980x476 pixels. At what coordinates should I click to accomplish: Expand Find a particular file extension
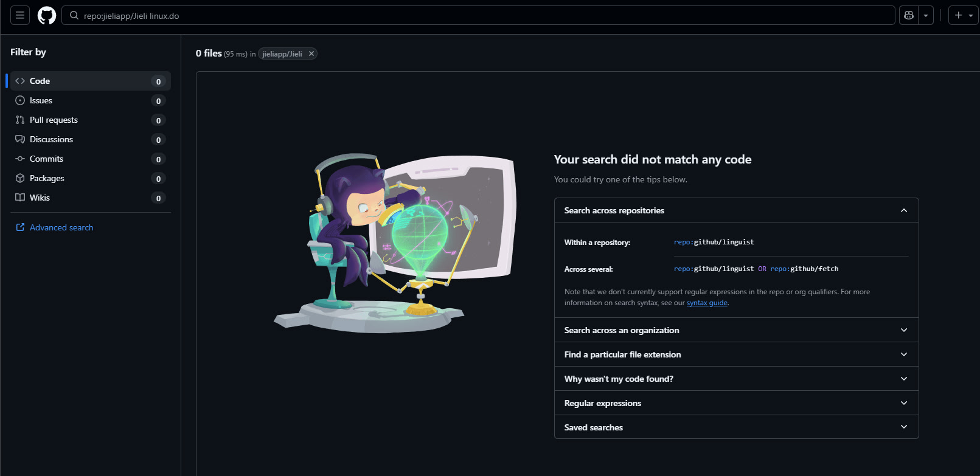(x=736, y=354)
